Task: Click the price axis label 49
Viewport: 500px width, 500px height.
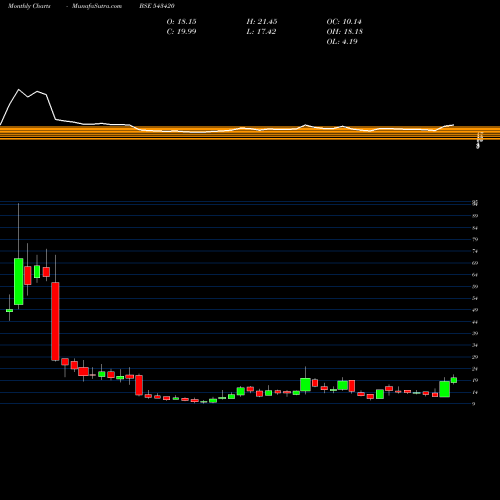Action: point(475,310)
